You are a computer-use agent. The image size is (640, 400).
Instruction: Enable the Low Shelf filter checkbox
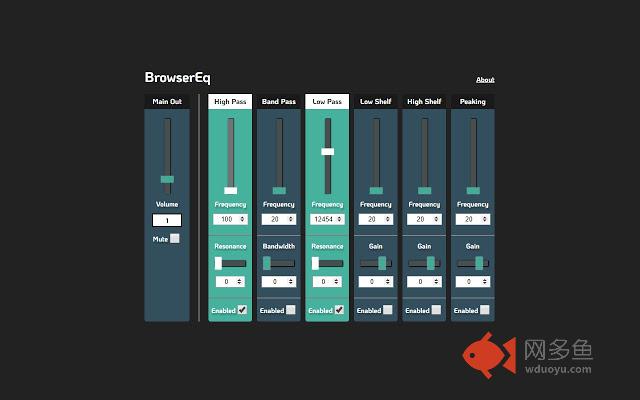click(x=388, y=310)
